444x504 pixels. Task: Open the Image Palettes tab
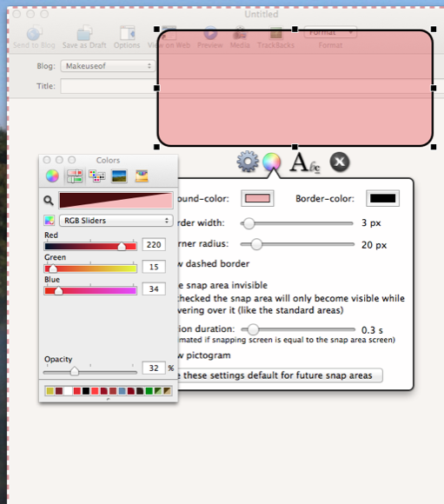pyautogui.click(x=119, y=176)
